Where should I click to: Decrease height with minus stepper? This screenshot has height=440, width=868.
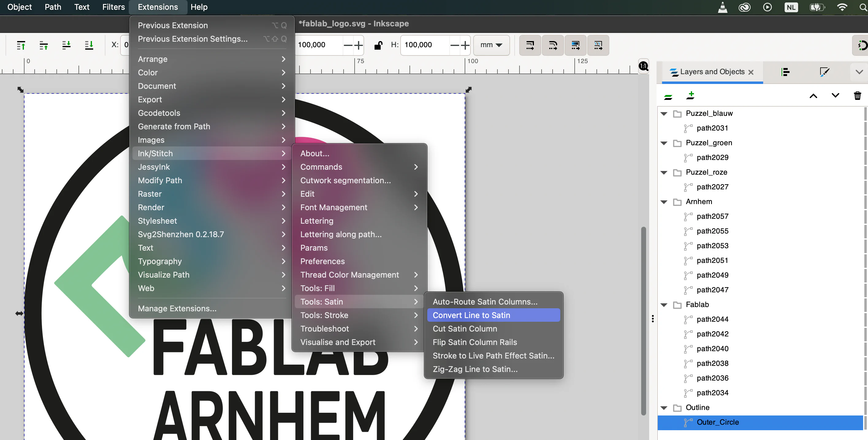point(454,45)
